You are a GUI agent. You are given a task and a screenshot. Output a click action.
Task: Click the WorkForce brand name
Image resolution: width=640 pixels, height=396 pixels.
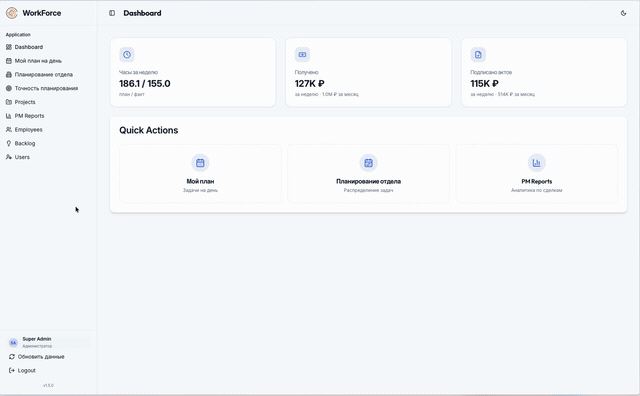coord(42,13)
